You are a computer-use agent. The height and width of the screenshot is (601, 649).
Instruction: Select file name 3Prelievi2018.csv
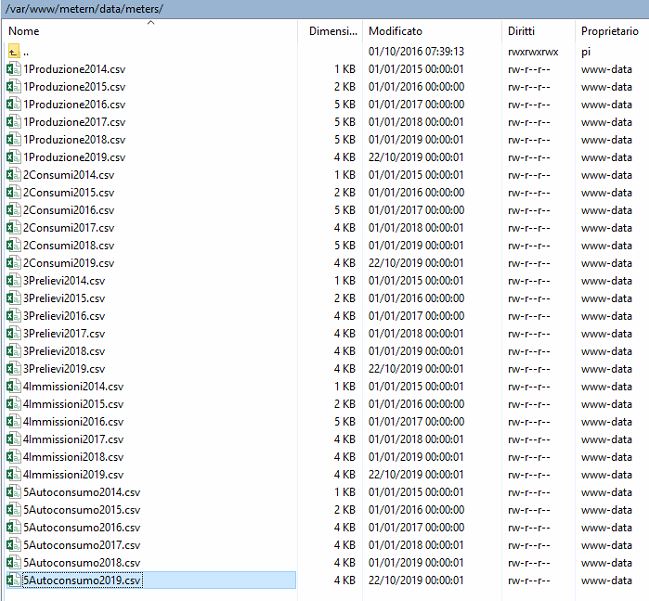tap(64, 351)
